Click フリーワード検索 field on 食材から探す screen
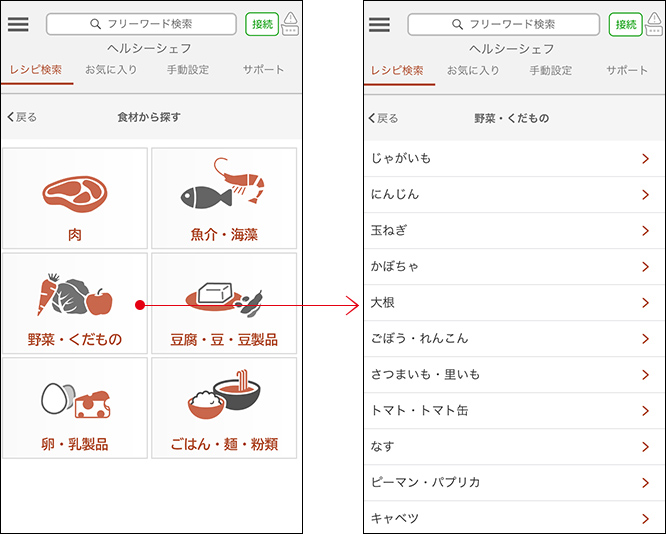The height and width of the screenshot is (534, 666). 141,24
